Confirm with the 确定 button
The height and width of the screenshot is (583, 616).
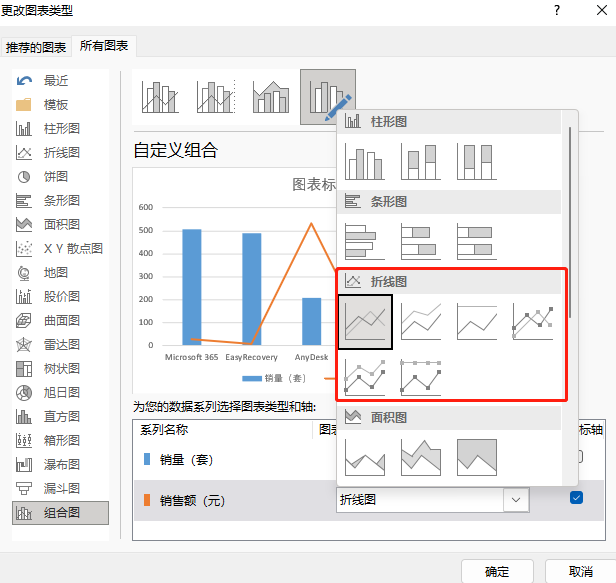pyautogui.click(x=497, y=571)
